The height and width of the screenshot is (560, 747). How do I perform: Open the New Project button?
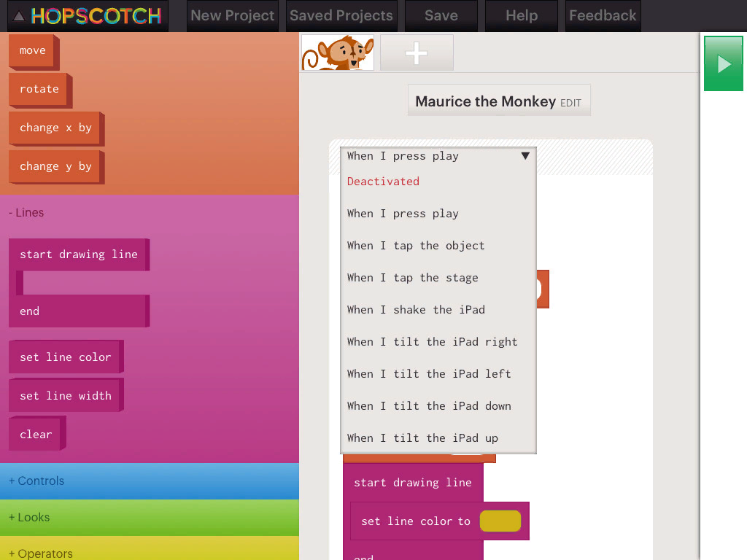[233, 15]
